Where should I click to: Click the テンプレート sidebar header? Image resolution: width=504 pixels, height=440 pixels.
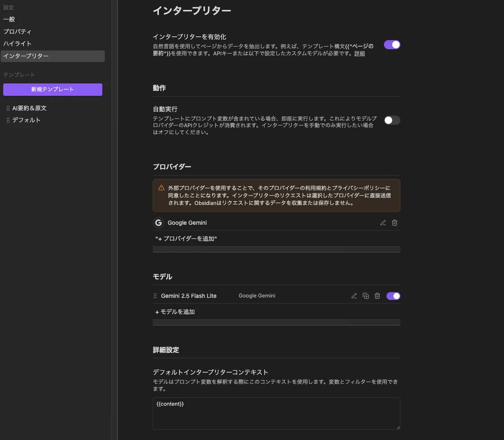[19, 75]
